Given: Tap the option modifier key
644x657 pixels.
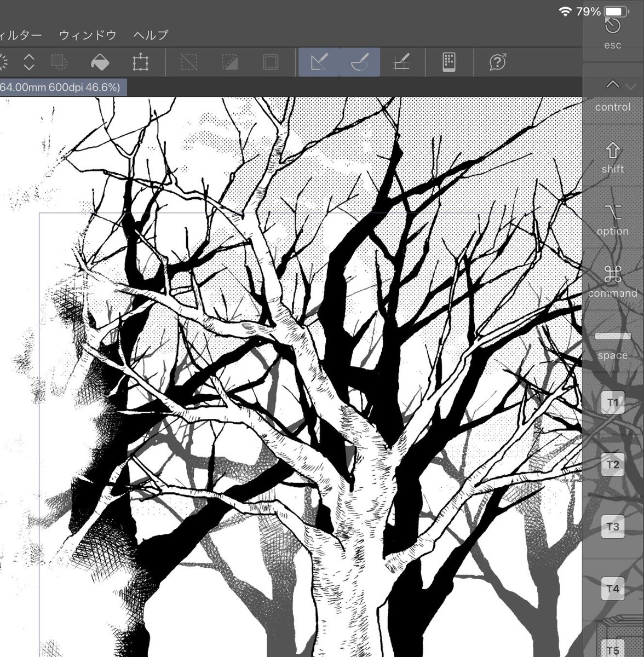Looking at the screenshot, I should 613,220.
